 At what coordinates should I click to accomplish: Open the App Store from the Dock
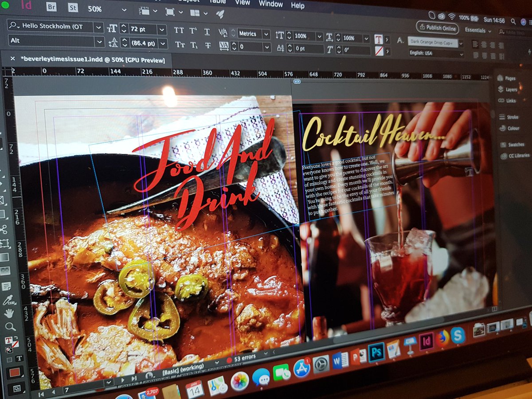pyautogui.click(x=301, y=369)
